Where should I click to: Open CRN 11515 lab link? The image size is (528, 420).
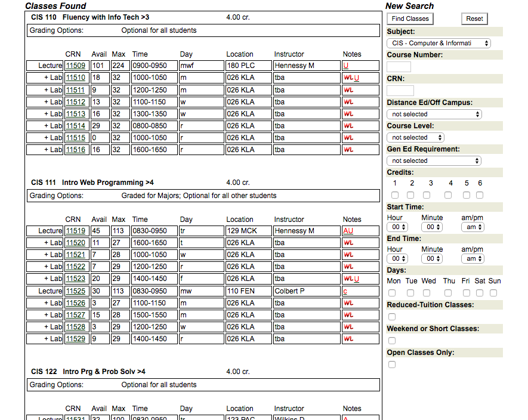tap(76, 138)
